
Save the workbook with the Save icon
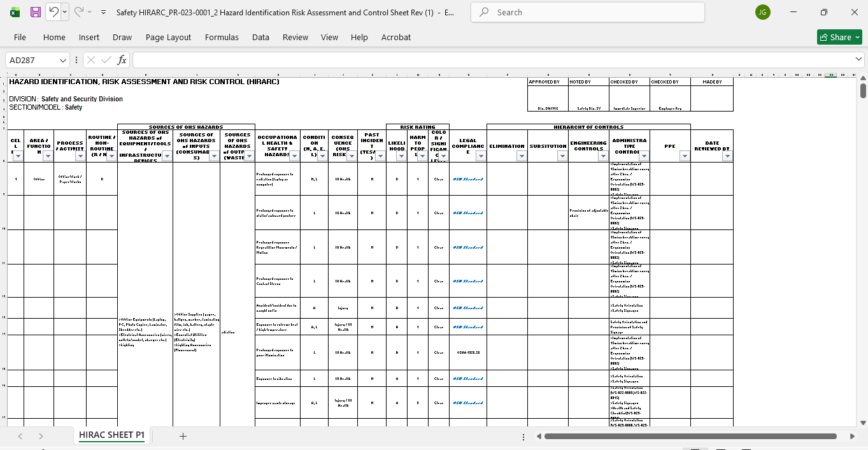pyautogui.click(x=36, y=12)
